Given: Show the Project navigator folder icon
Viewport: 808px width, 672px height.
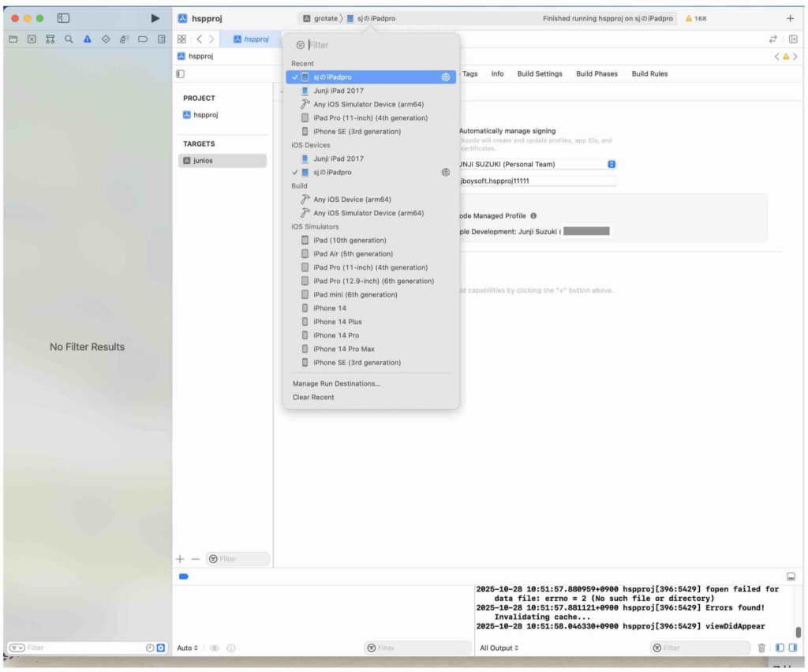Looking at the screenshot, I should tap(13, 39).
